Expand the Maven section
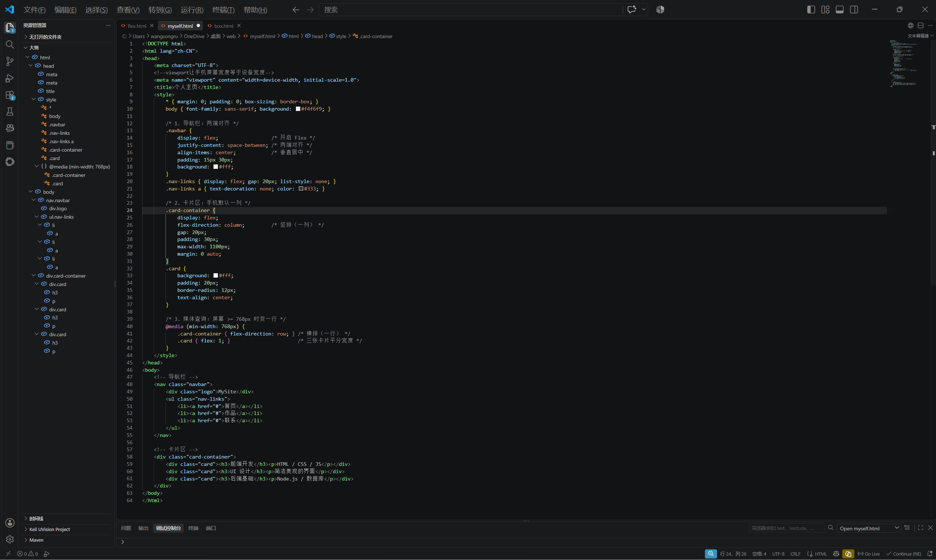The image size is (936, 560). point(26,539)
